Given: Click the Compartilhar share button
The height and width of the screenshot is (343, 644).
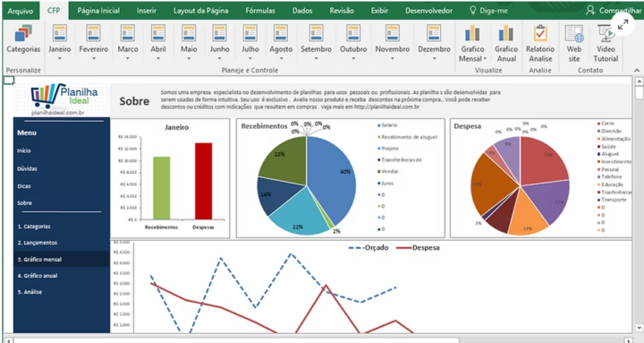Looking at the screenshot, I should tap(614, 11).
